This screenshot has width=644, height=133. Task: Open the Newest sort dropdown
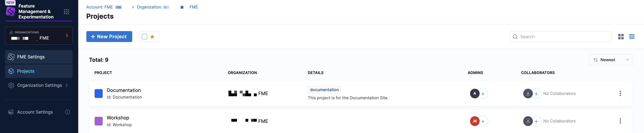coord(611,60)
